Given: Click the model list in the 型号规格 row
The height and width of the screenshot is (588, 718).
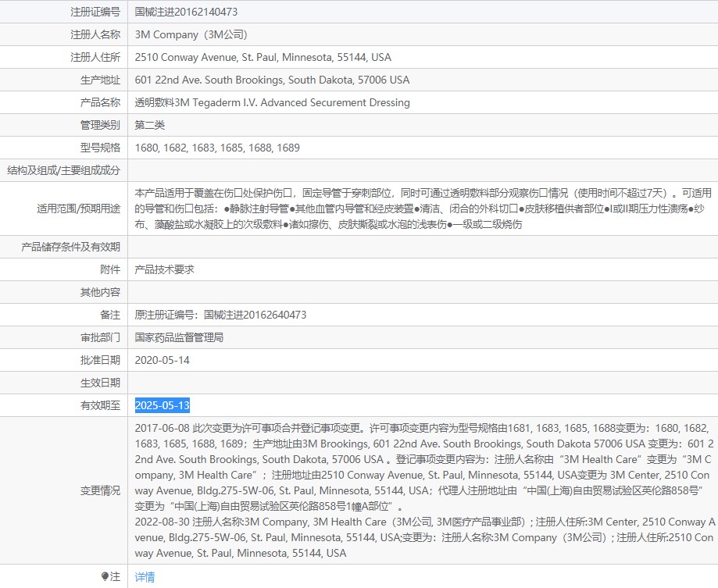Looking at the screenshot, I should pyautogui.click(x=217, y=148).
